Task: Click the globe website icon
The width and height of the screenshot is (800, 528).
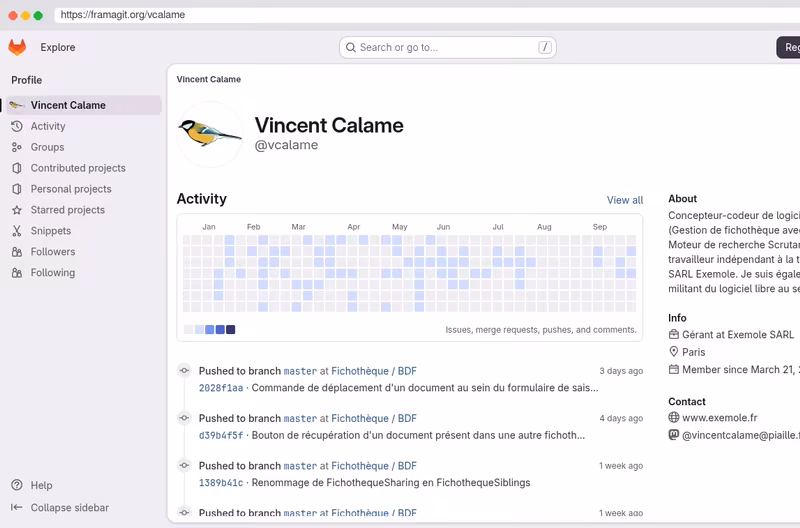Action: (673, 417)
